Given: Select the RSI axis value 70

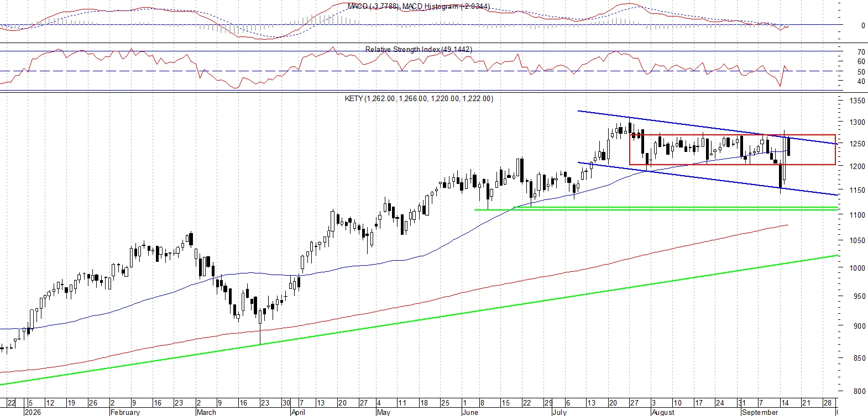Looking at the screenshot, I should pos(861,52).
